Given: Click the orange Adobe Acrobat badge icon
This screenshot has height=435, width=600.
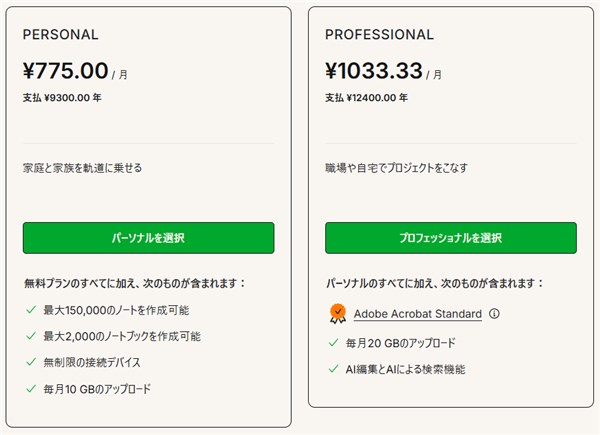Looking at the screenshot, I should pos(338,314).
